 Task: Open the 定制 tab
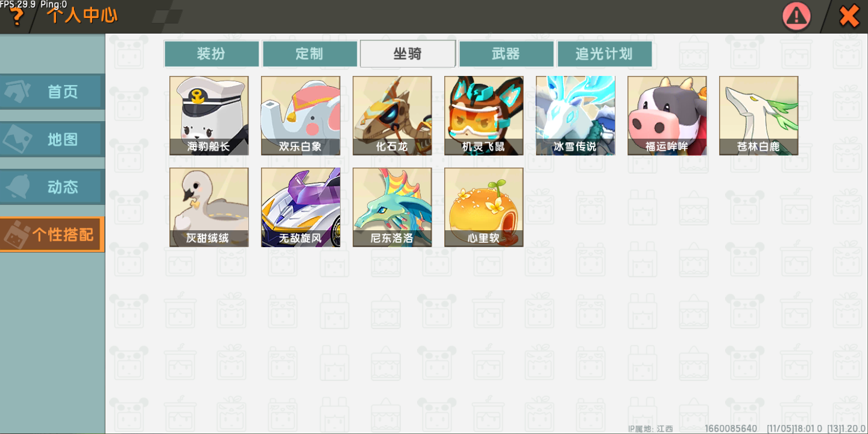(x=310, y=54)
